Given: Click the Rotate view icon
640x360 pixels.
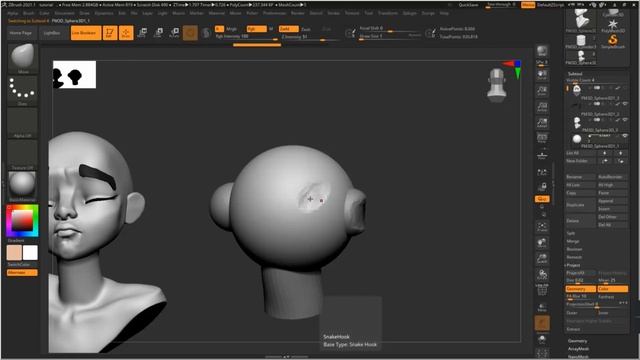Looking at the screenshot, I should coord(542,275).
